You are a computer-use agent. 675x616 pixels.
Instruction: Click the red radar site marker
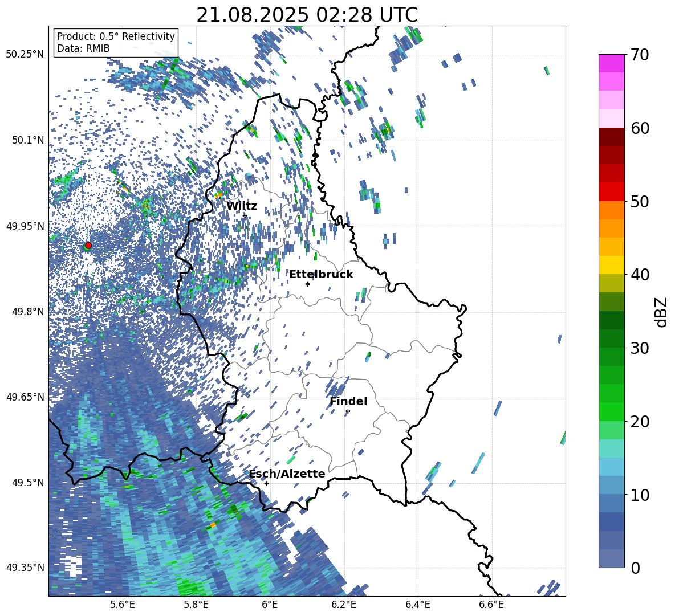(88, 245)
